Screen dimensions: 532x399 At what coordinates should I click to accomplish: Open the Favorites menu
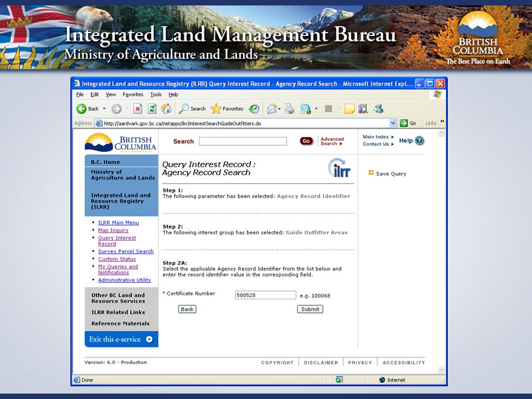[132, 94]
